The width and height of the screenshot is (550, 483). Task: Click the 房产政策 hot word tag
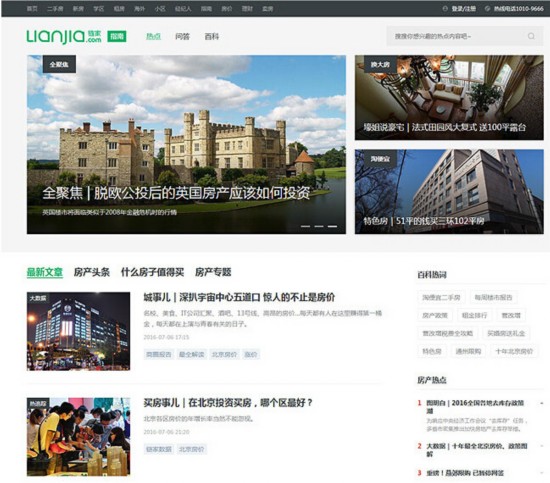click(435, 315)
